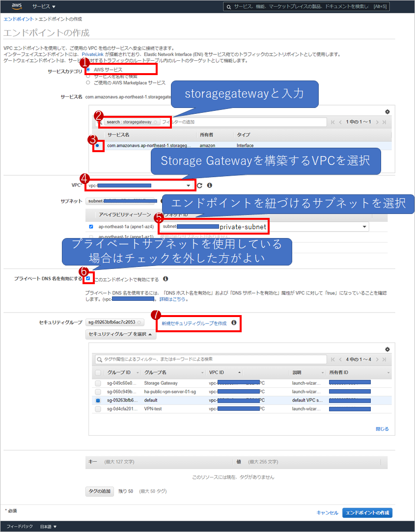Screen dimensions: 415x532
Task: Show VPC info tooltip icon
Action: tap(210, 185)
